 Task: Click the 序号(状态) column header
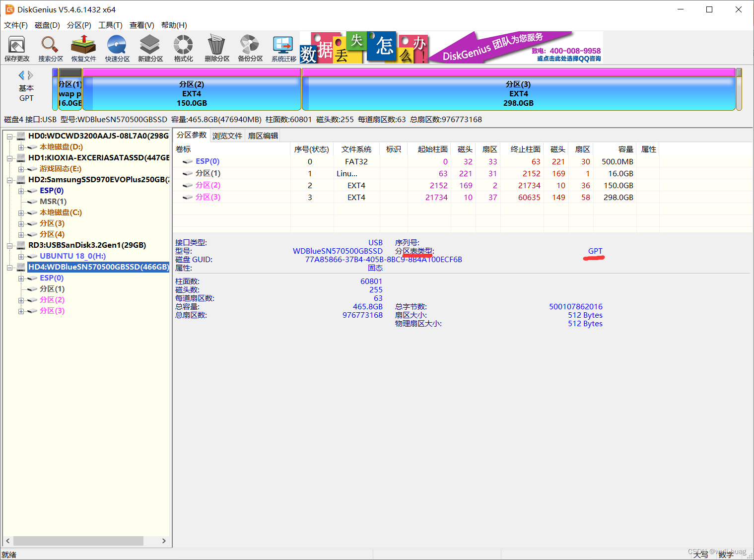point(312,149)
